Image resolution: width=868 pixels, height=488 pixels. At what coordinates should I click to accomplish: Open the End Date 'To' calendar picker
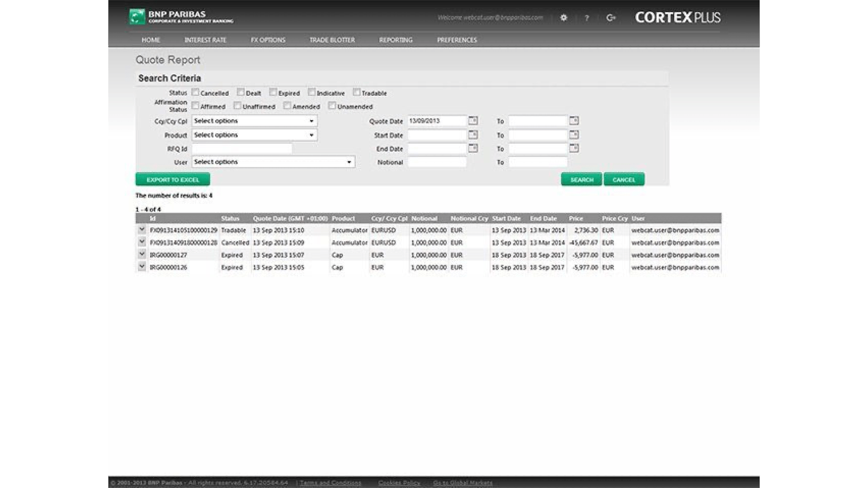pos(573,148)
